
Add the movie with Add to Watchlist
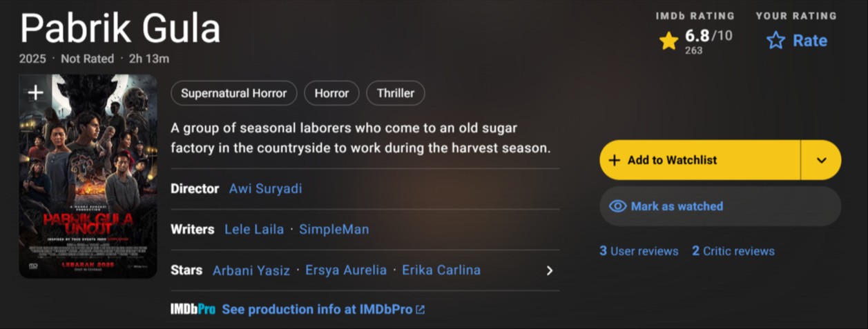700,160
